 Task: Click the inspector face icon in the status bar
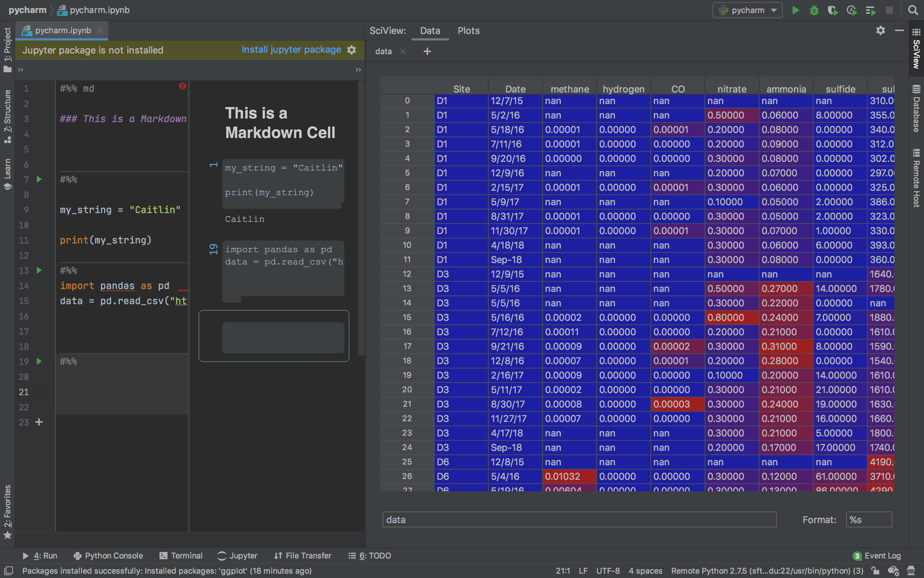pos(911,571)
